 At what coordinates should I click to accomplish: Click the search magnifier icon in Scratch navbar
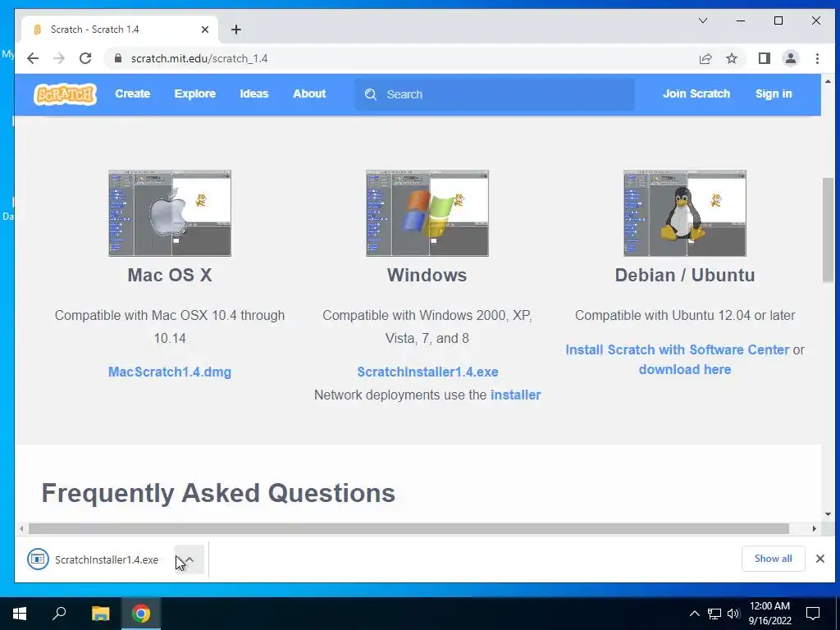371,94
